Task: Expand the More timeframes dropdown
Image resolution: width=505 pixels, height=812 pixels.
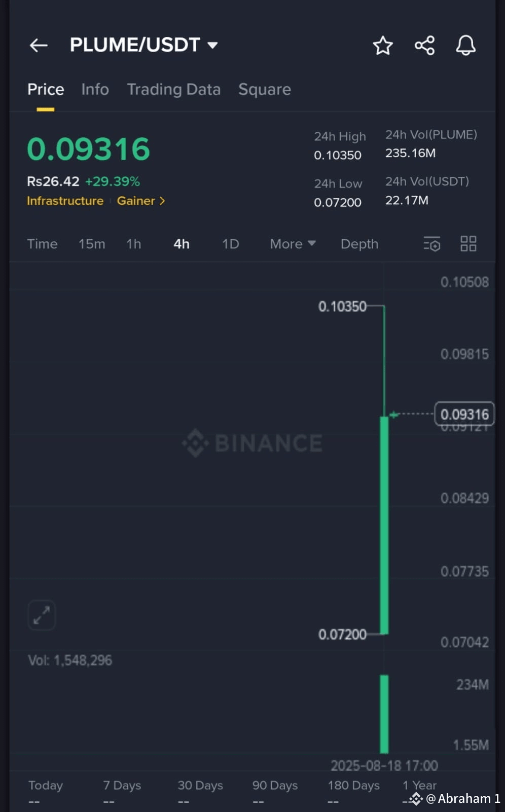Action: click(293, 244)
